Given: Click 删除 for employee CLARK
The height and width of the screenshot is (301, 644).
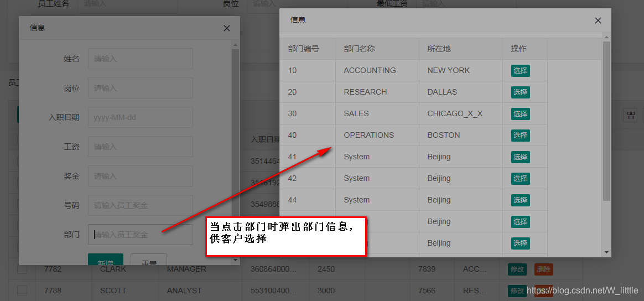Looking at the screenshot, I should 544,269.
